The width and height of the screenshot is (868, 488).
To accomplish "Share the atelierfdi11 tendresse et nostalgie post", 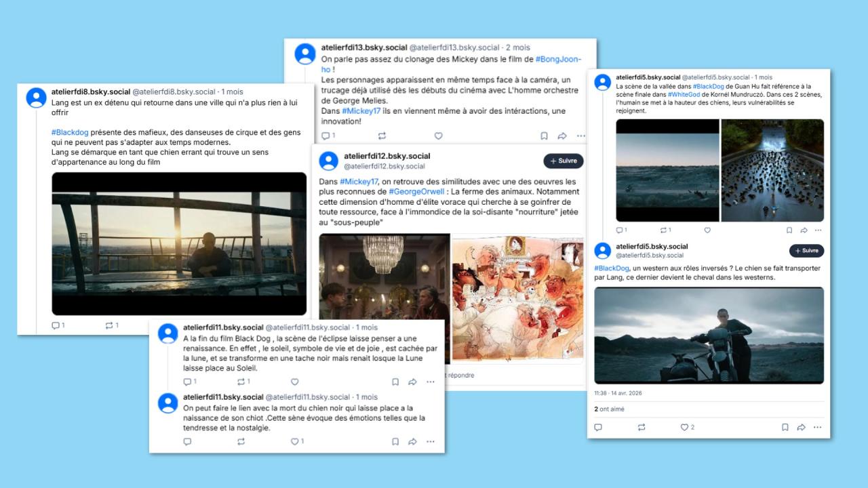I will click(412, 441).
